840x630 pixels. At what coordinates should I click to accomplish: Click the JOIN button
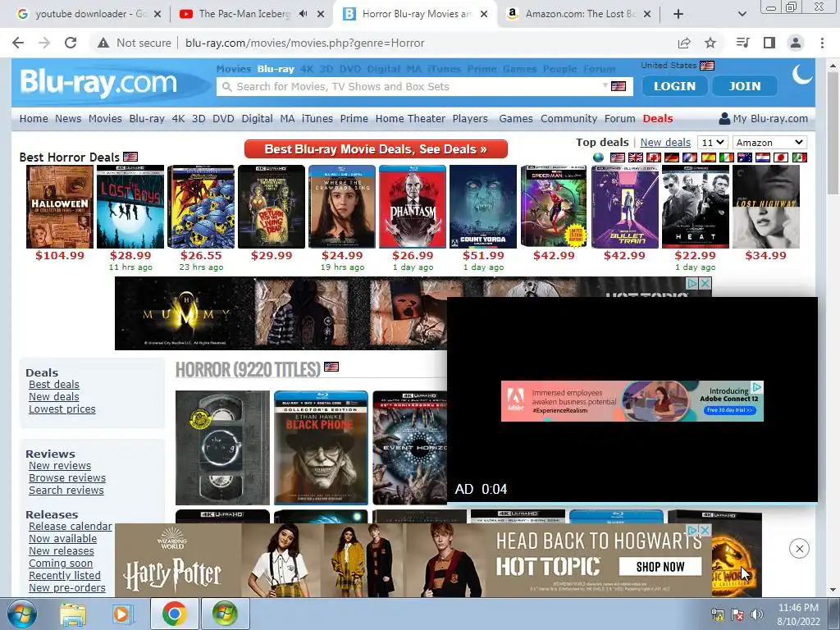745,85
